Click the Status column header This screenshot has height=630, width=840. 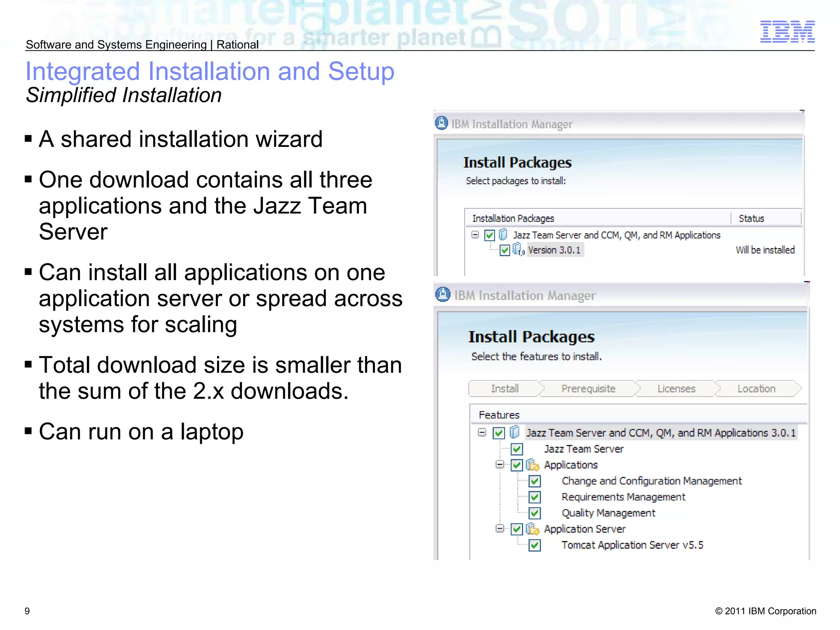[x=766, y=218]
